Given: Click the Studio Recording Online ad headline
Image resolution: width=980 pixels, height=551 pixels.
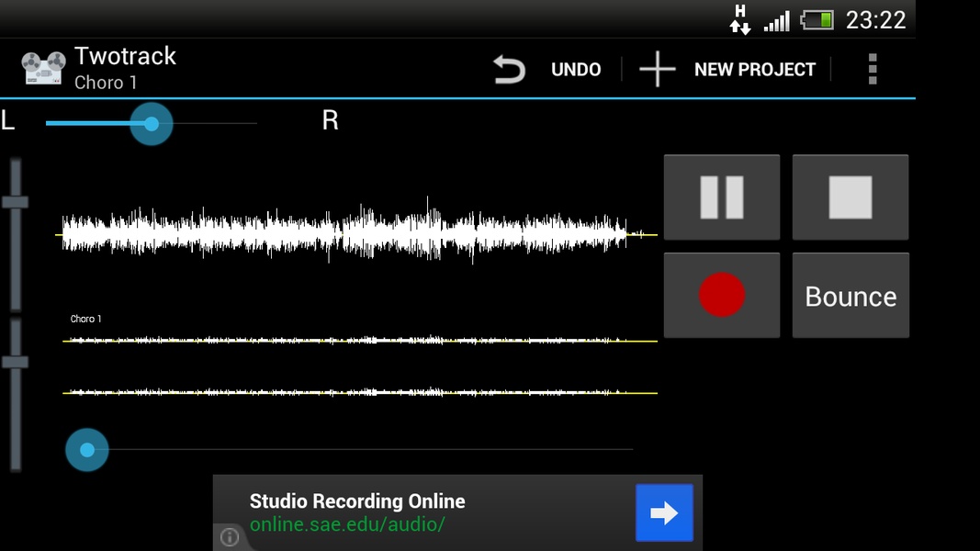Looking at the screenshot, I should pos(357,501).
